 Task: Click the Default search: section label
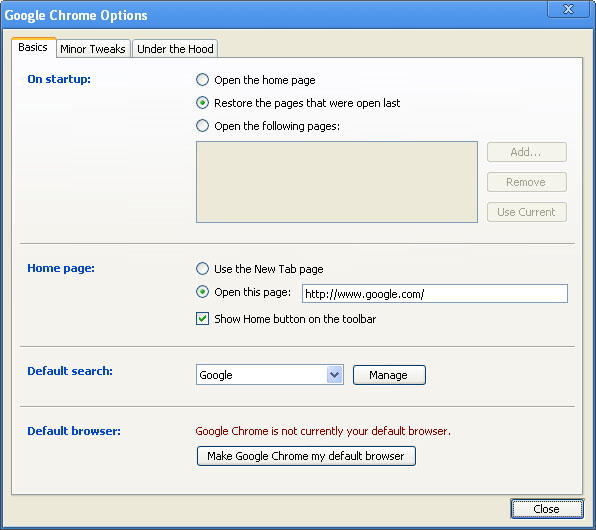coord(70,371)
